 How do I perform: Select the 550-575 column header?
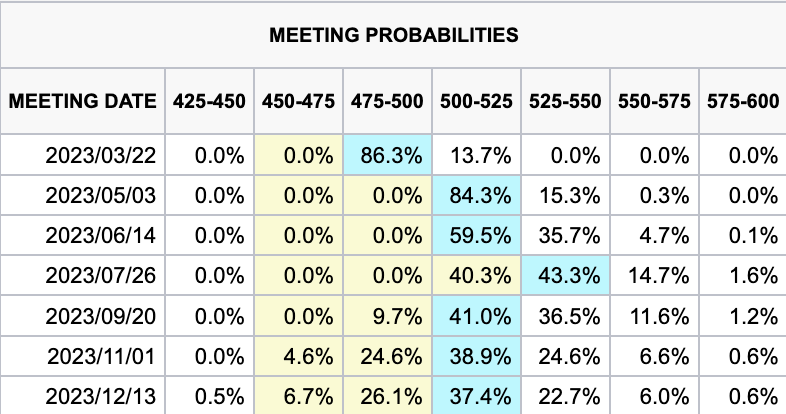(x=654, y=101)
